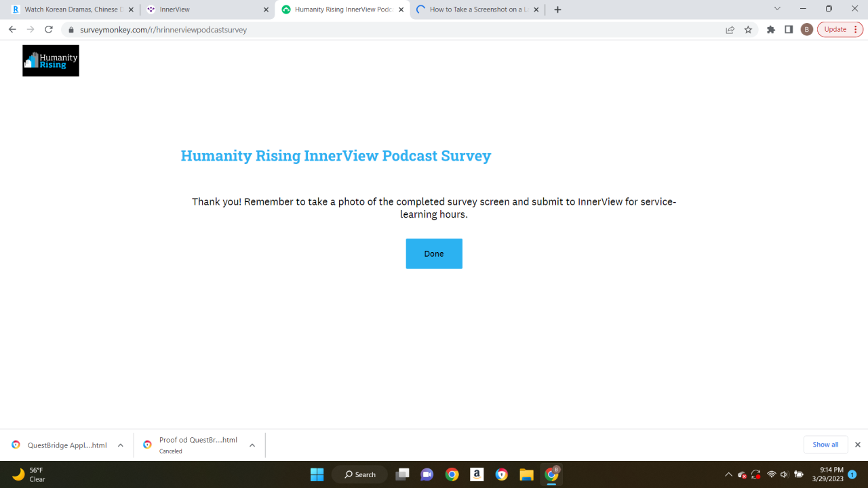Screen dimensions: 868x488
Task: Open the Chrome profile B avatar
Action: (807, 30)
